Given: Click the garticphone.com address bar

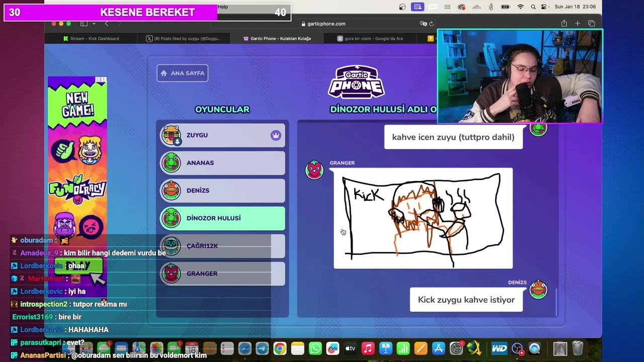Looking at the screenshot, I should pyautogui.click(x=323, y=24).
